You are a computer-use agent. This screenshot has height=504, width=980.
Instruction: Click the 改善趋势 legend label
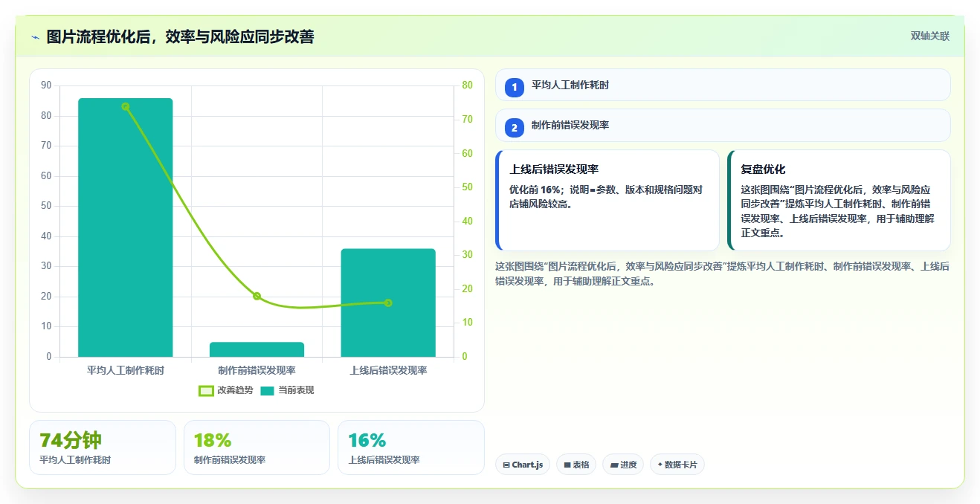[235, 390]
